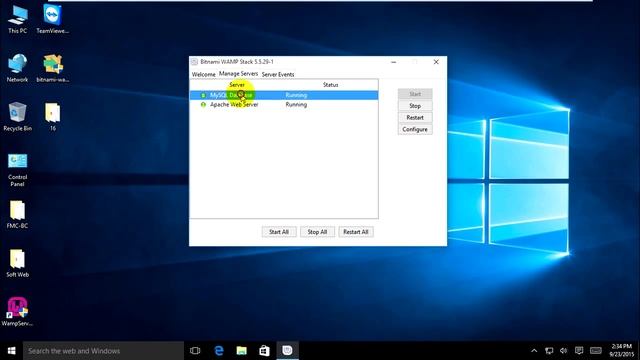Click the disabled Start button
The image size is (640, 360).
pyautogui.click(x=415, y=94)
